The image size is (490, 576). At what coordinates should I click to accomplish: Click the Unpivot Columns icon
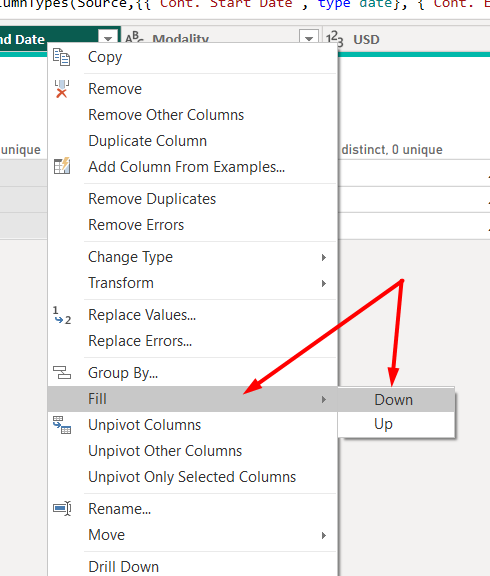click(x=62, y=425)
